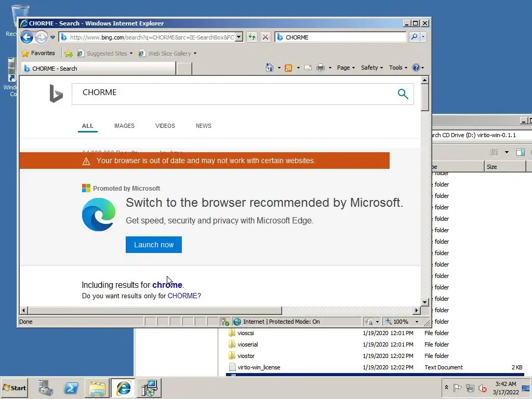Open the Start menu
Image resolution: width=532 pixels, height=399 pixels.
[x=14, y=388]
